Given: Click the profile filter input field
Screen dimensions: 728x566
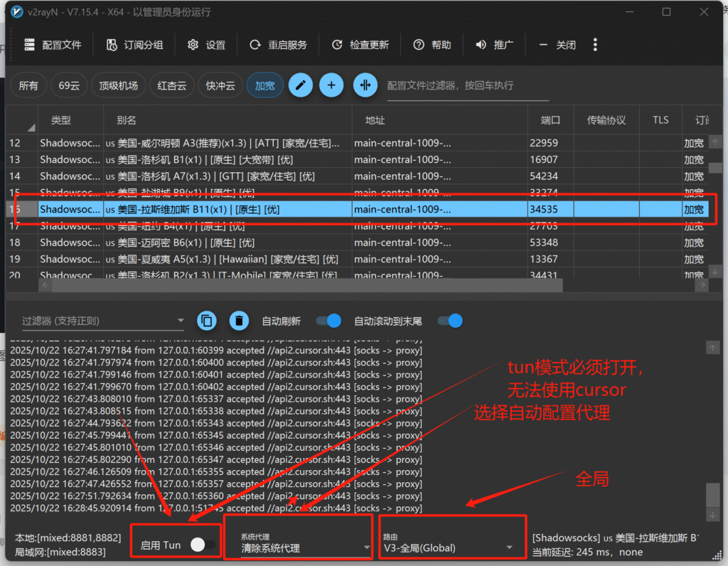Looking at the screenshot, I should (x=469, y=85).
